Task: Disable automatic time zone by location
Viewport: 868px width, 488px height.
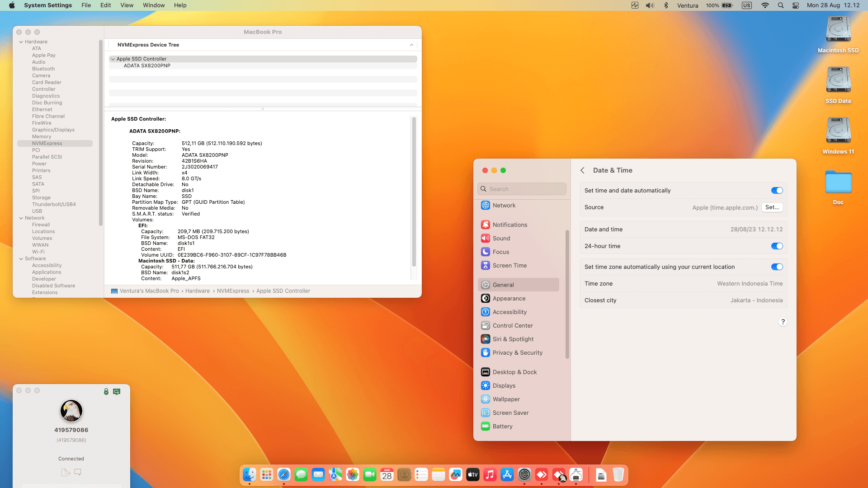Action: click(x=777, y=267)
